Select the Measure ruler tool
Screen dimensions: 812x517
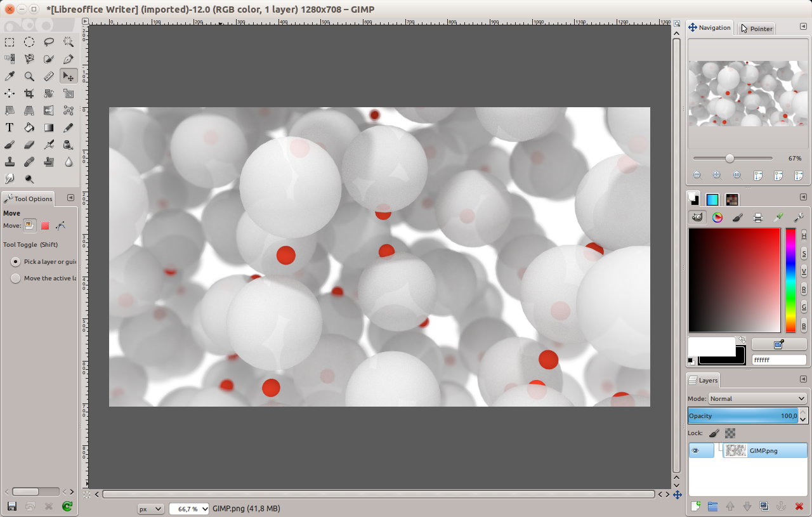tap(49, 76)
